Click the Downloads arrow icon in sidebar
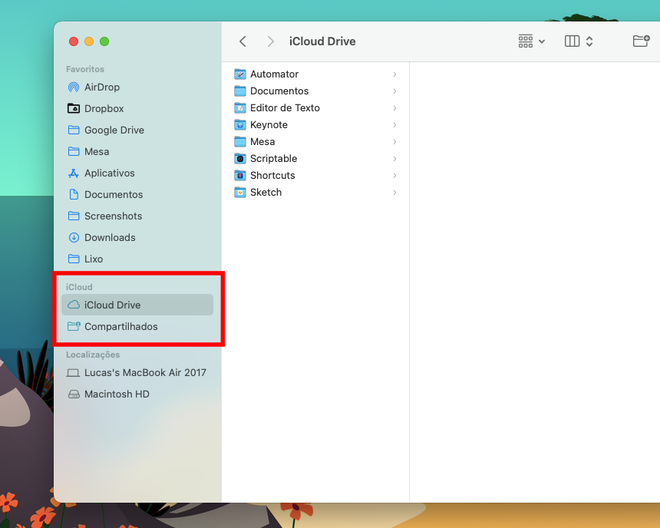This screenshot has height=528, width=660. 74,237
